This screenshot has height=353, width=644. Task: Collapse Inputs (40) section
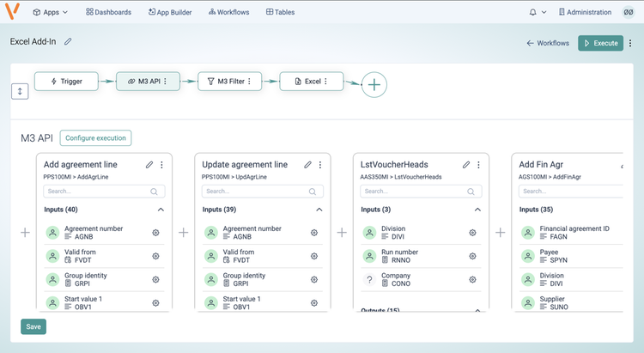[x=161, y=210]
